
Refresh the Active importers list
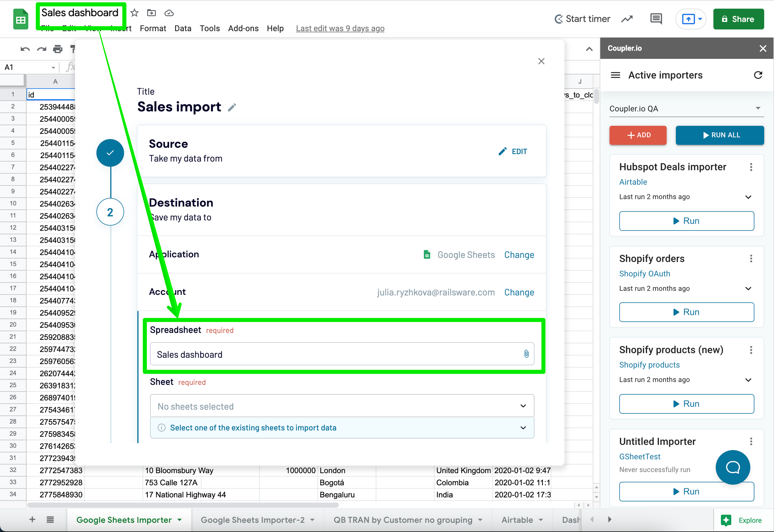[758, 75]
